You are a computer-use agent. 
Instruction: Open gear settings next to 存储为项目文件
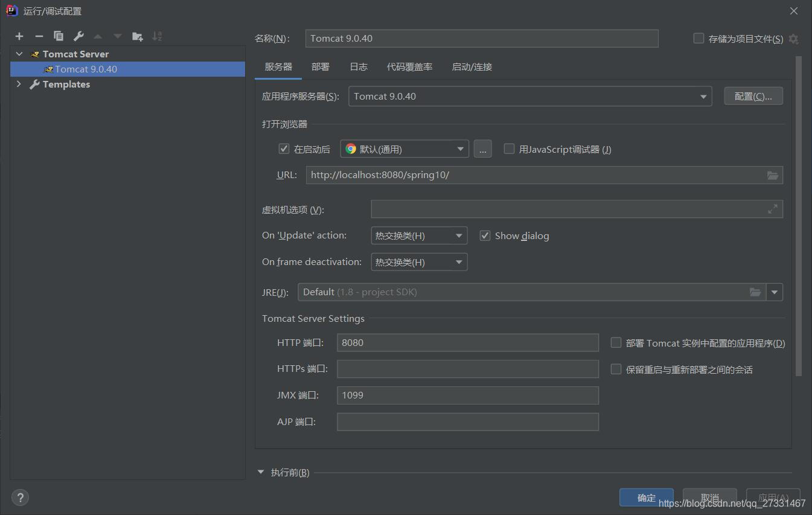tap(793, 39)
